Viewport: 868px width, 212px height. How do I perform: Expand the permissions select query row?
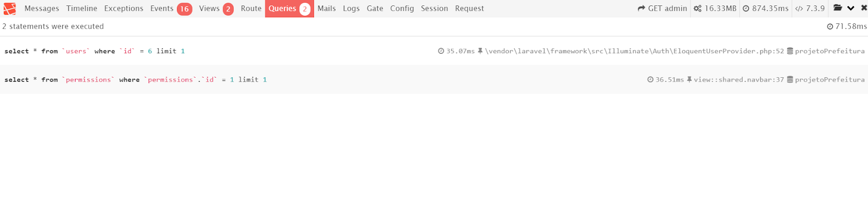click(434, 79)
